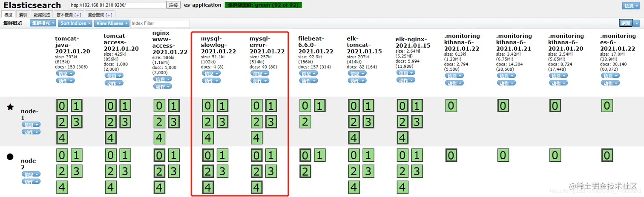This screenshot has height=197, width=644.
Task: Click the master node star icon for node-1
Action: (x=10, y=107)
